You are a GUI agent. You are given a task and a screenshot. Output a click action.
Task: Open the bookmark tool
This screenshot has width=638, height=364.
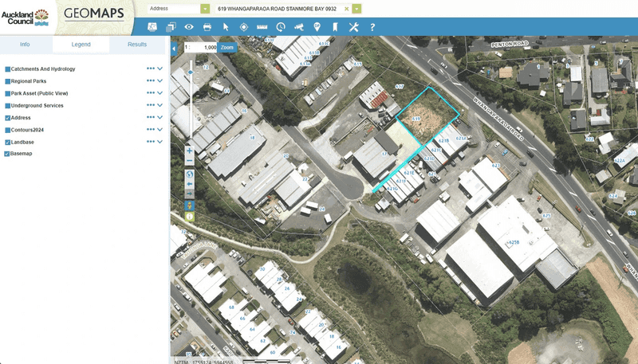[335, 27]
